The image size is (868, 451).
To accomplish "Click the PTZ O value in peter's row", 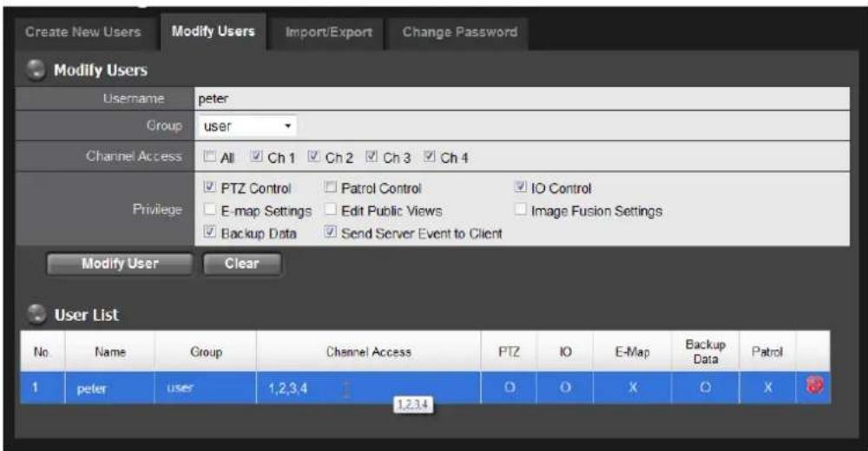I will coord(509,388).
